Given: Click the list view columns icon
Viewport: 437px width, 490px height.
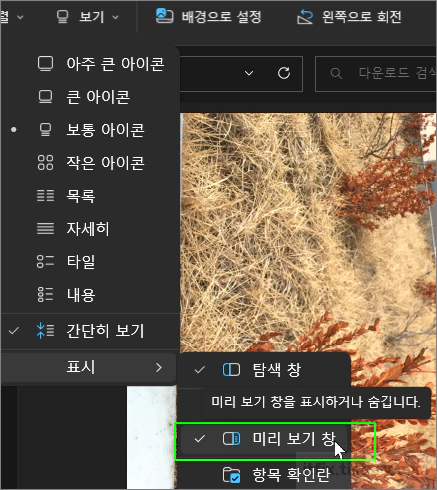Looking at the screenshot, I should click(x=45, y=196).
